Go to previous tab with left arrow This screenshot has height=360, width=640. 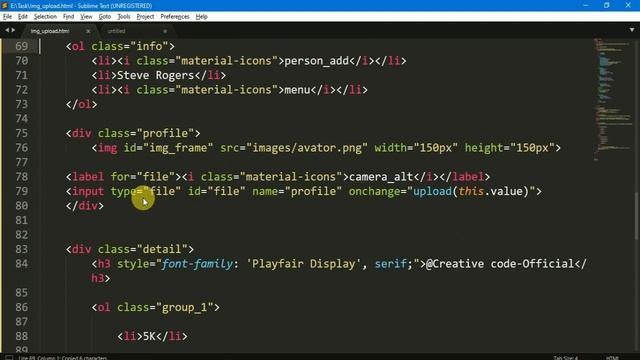(7, 30)
